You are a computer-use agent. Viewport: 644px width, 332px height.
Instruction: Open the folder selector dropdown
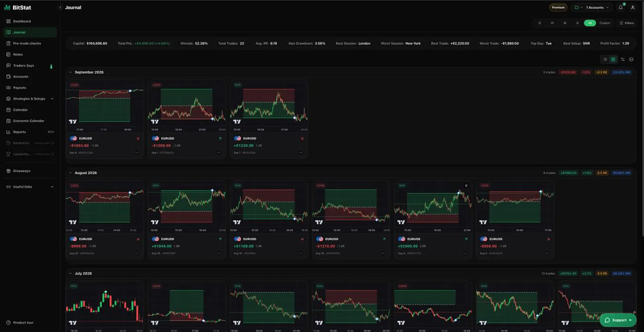coord(578,7)
